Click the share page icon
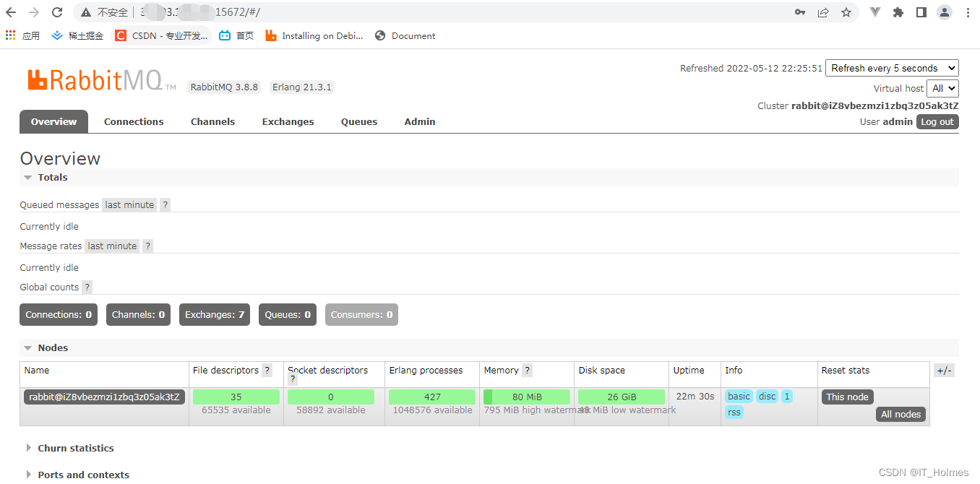Image resolution: width=980 pixels, height=484 pixels. click(823, 12)
